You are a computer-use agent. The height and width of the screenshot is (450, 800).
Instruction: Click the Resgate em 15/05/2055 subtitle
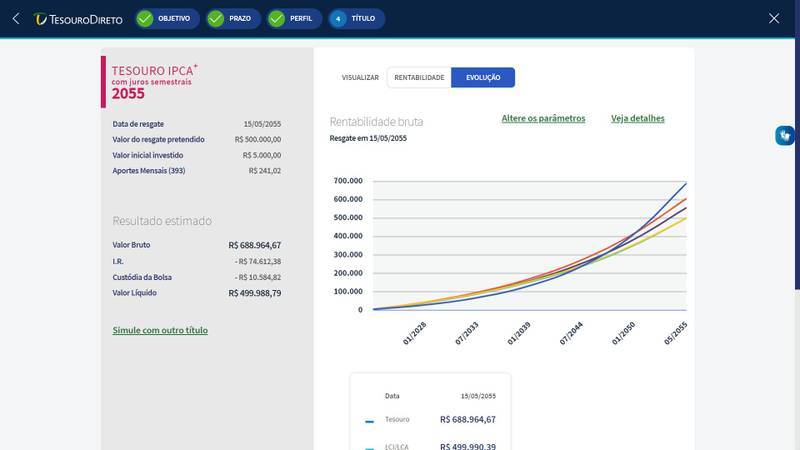point(368,138)
